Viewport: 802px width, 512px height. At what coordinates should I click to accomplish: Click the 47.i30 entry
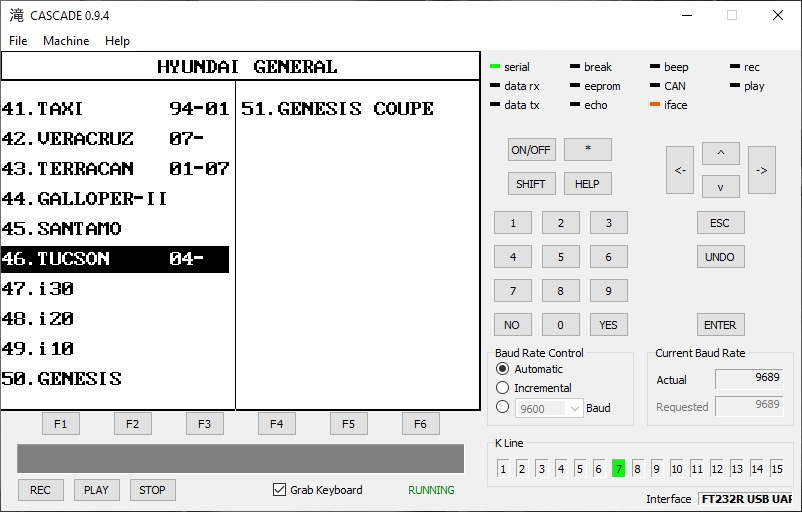click(x=38, y=288)
